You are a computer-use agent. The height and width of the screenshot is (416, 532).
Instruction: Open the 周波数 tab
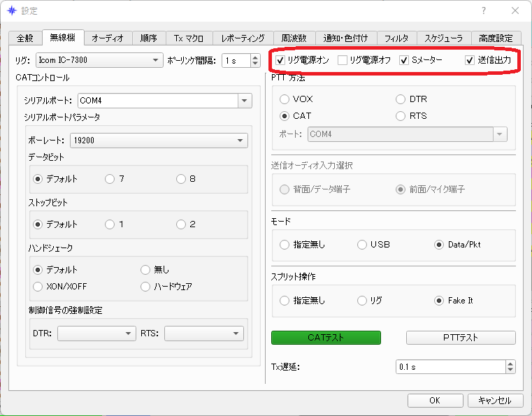click(294, 38)
